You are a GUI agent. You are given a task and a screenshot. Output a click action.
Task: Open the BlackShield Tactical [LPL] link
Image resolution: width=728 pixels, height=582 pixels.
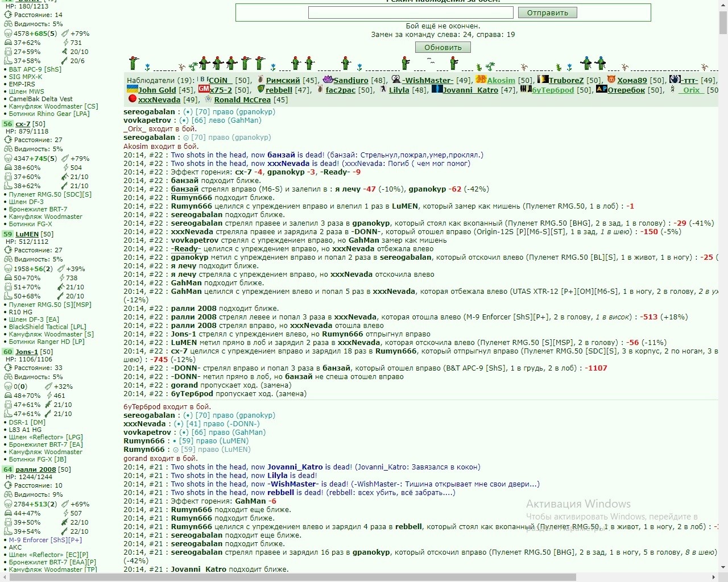[48, 327]
